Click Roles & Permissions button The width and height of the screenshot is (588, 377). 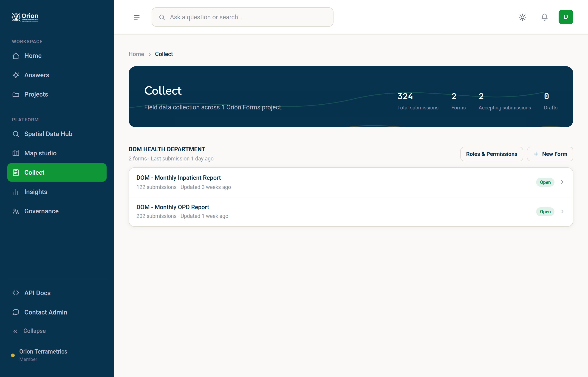click(492, 154)
